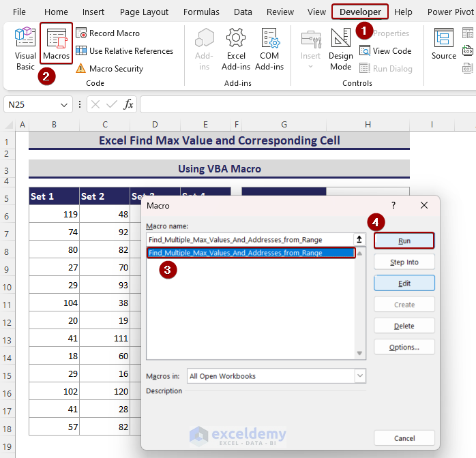The width and height of the screenshot is (476, 458).
Task: Open the Visual Basic editor
Action: [25, 48]
